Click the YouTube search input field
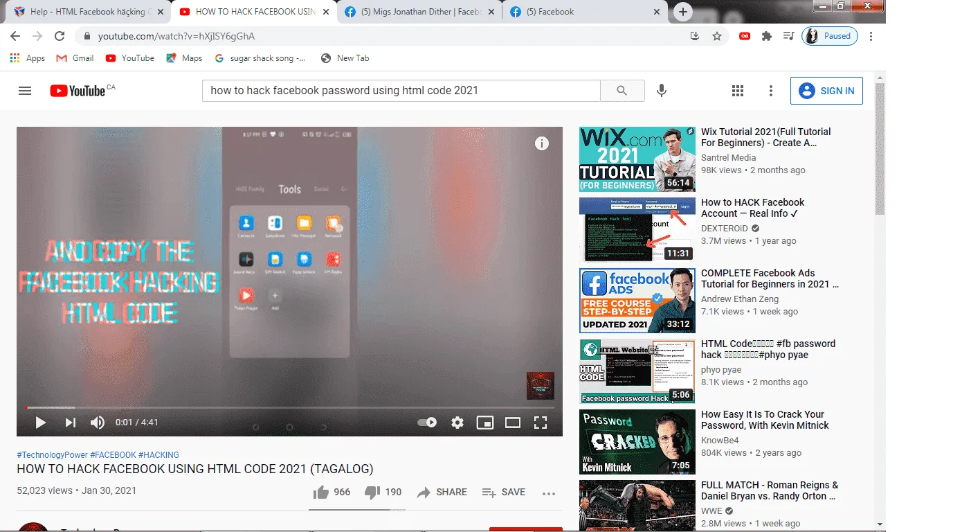Screen dimensions: 980x532 point(401,91)
